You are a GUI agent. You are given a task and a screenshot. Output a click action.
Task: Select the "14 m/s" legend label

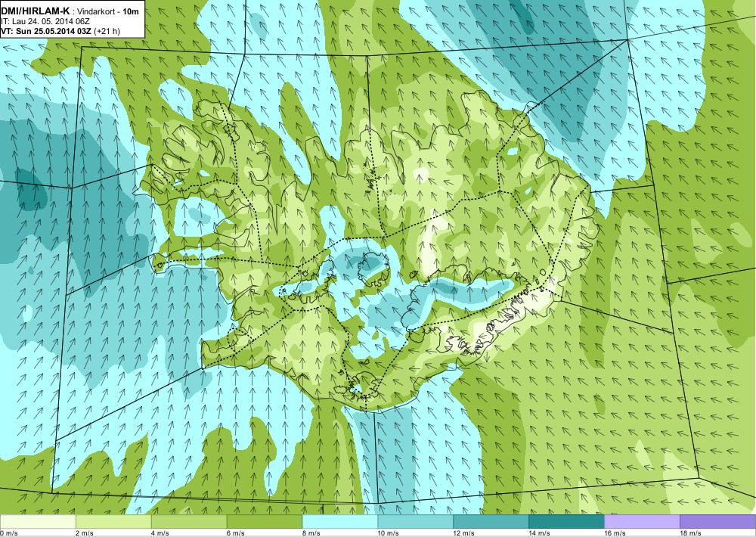[x=540, y=533]
